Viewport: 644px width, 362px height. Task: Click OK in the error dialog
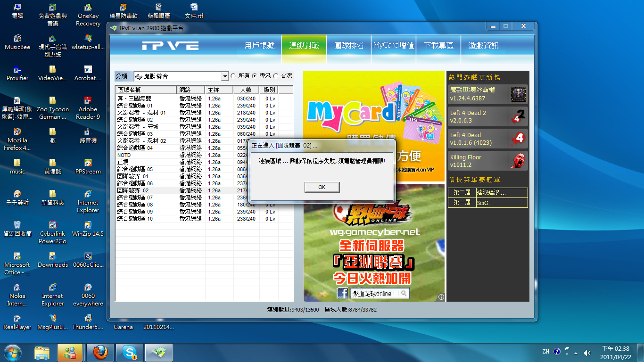(x=322, y=187)
